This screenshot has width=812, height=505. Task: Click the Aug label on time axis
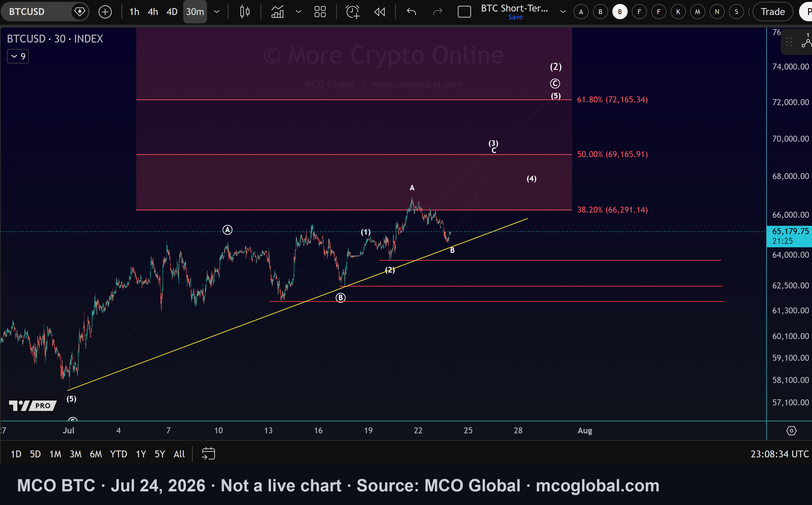(x=585, y=431)
